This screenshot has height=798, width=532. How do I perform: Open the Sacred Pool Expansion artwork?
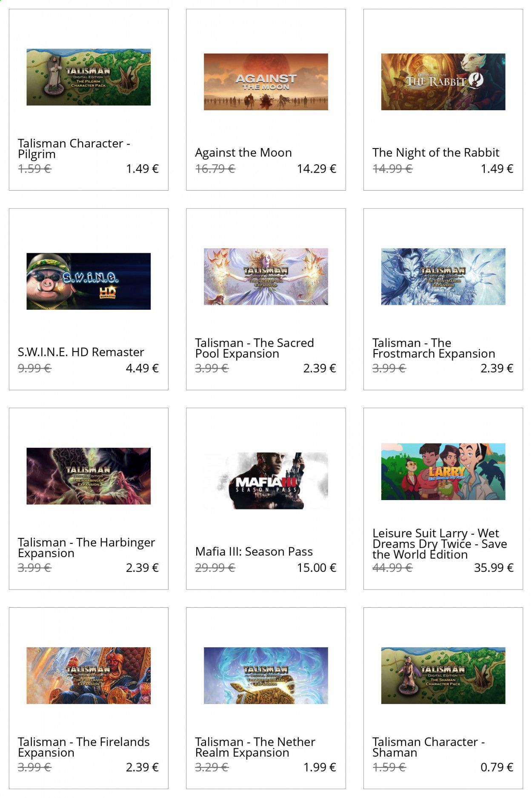[x=266, y=277]
